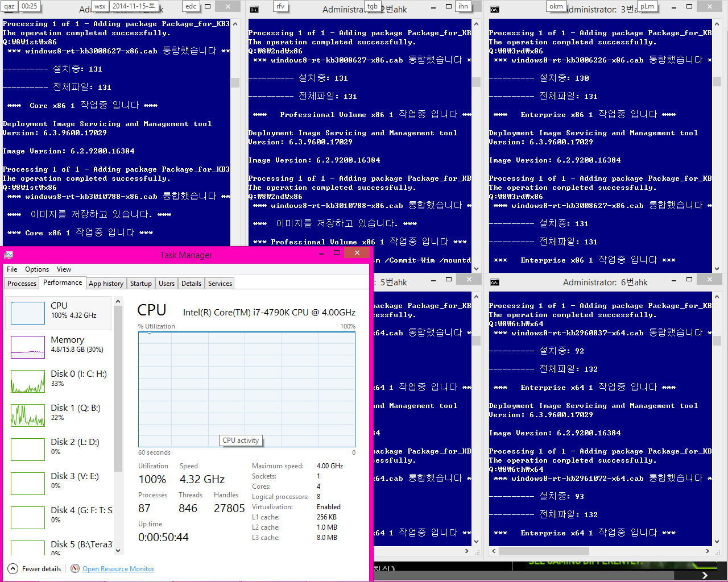Screen dimensions: 728x582
Task: Click scroll-up arrow in the 3번 Administrator window
Action: coord(717,24)
